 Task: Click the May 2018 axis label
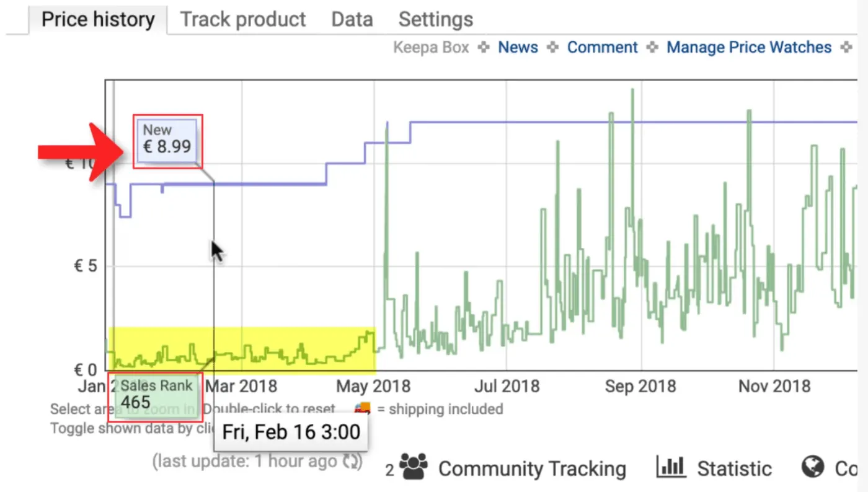pyautogui.click(x=373, y=387)
